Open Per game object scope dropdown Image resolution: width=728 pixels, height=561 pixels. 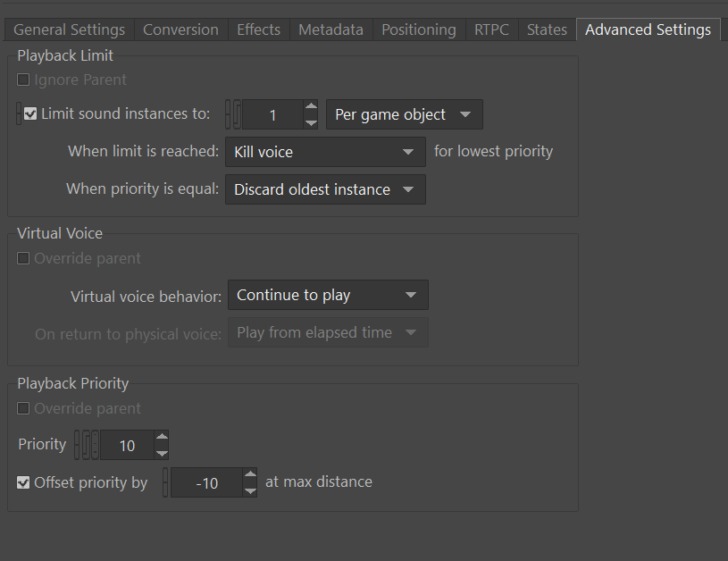(405, 114)
